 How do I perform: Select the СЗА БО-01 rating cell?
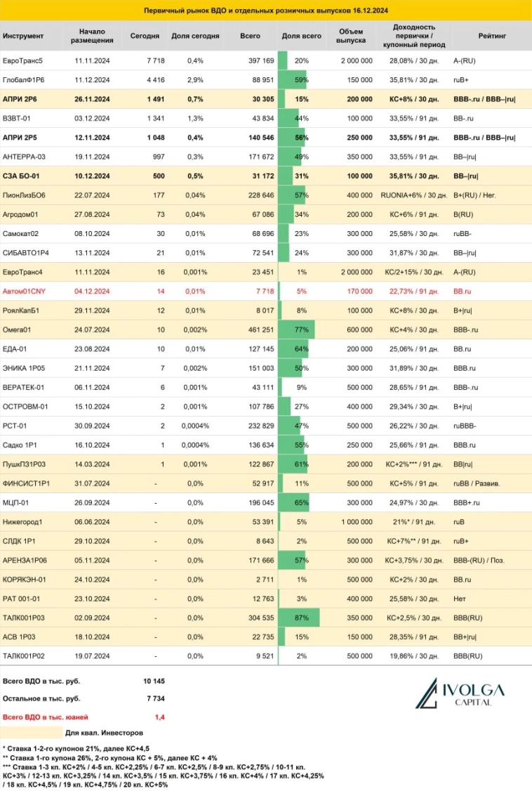click(473, 176)
